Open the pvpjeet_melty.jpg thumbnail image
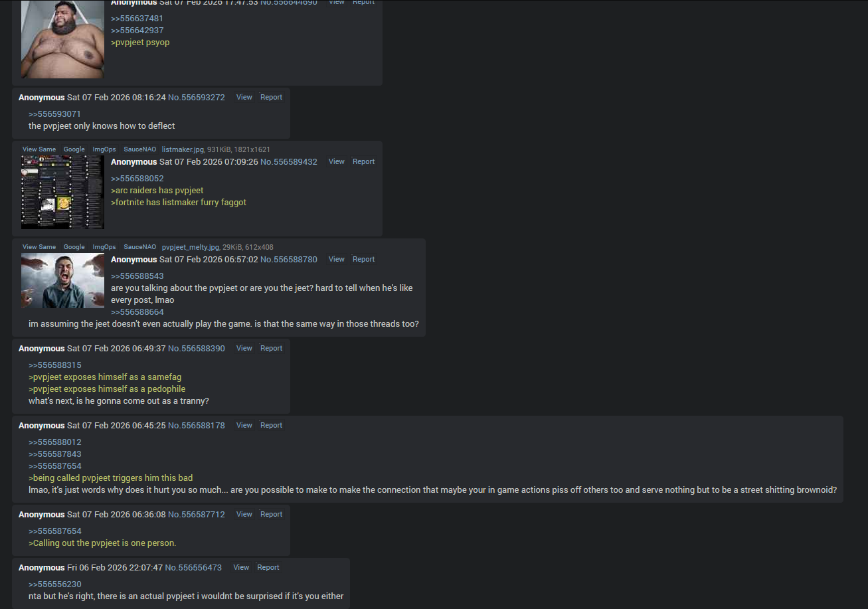This screenshot has width=868, height=609. click(62, 280)
